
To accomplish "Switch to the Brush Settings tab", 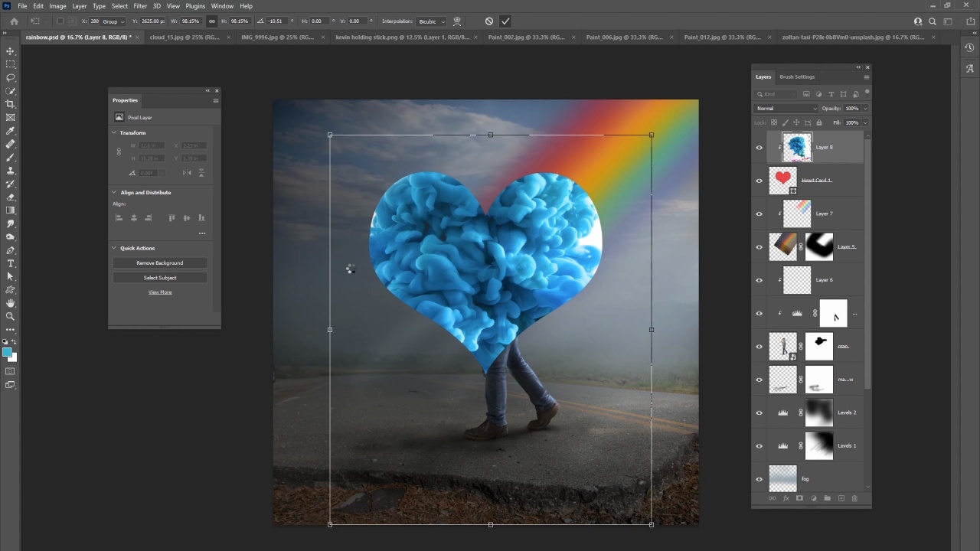I will (797, 77).
